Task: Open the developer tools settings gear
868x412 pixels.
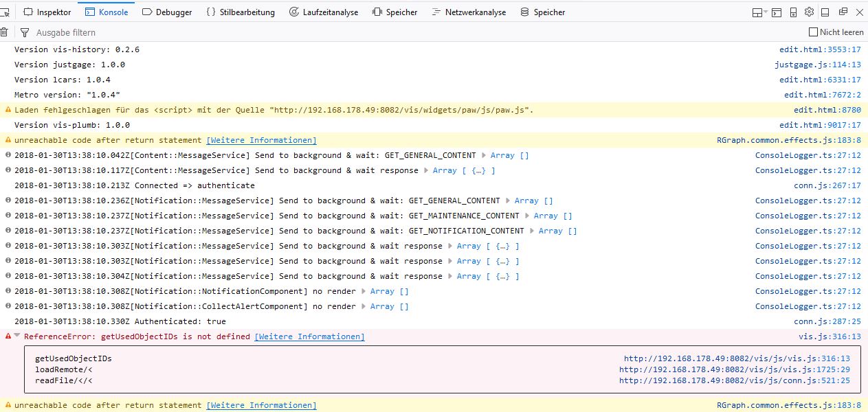Action: tap(809, 12)
